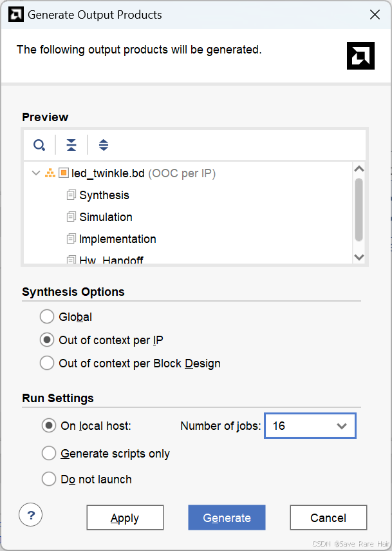Click the Preview scrollbar down arrow

pyautogui.click(x=359, y=257)
